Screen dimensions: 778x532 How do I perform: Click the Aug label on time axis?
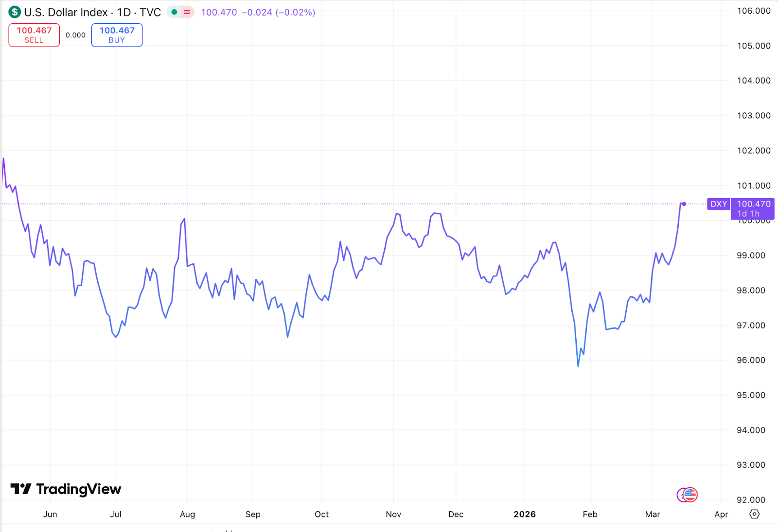click(x=187, y=514)
